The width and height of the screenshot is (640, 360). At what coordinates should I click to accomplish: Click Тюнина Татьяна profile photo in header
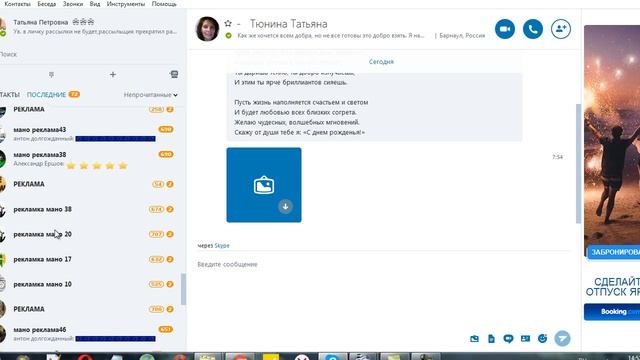click(207, 29)
